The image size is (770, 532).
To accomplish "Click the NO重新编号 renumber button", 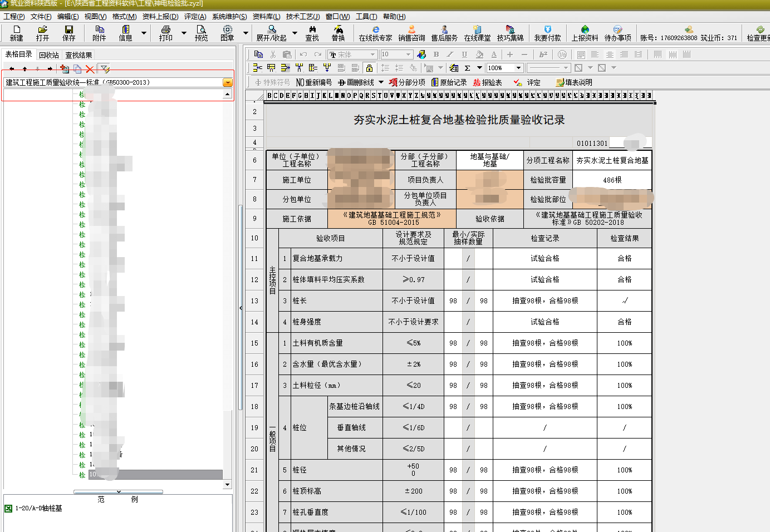I will point(313,82).
